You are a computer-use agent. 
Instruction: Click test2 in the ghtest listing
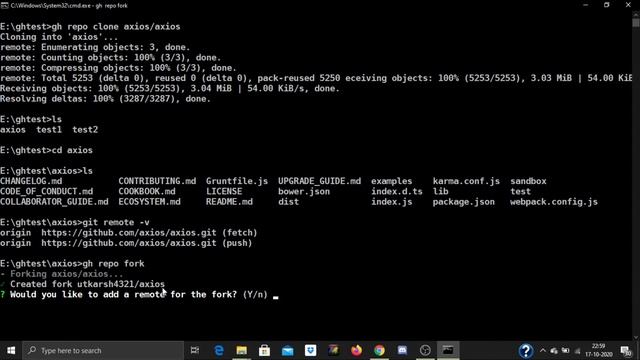pyautogui.click(x=85, y=130)
